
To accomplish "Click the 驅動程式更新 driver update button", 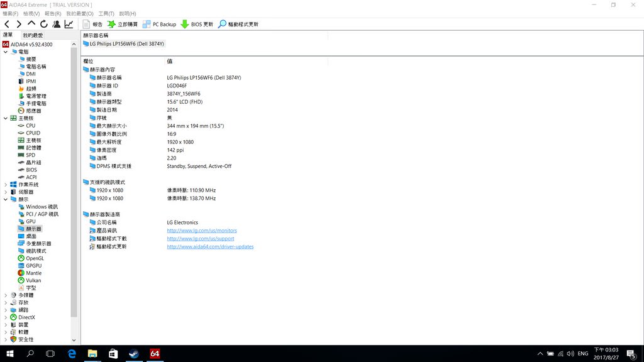I will pos(238,25).
